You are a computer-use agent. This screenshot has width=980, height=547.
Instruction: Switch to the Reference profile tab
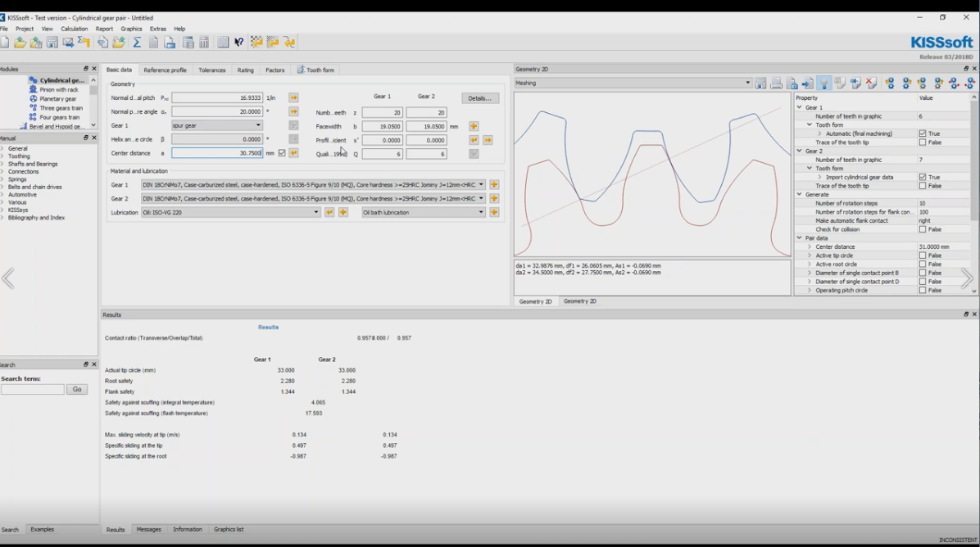pyautogui.click(x=165, y=70)
